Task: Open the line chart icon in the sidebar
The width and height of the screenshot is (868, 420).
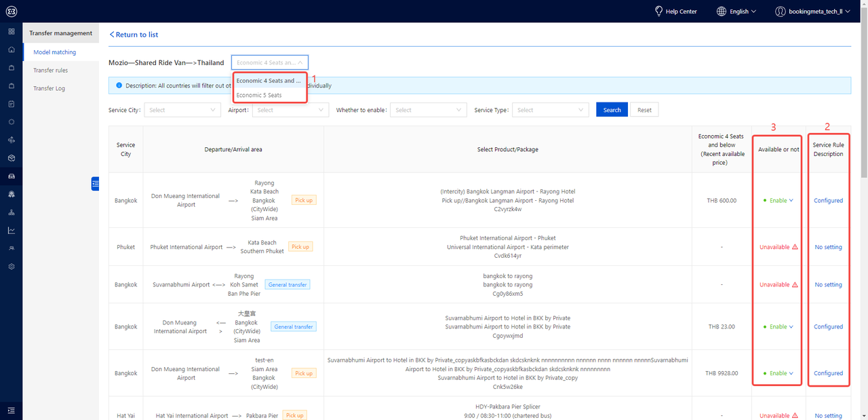Action: [x=11, y=231]
